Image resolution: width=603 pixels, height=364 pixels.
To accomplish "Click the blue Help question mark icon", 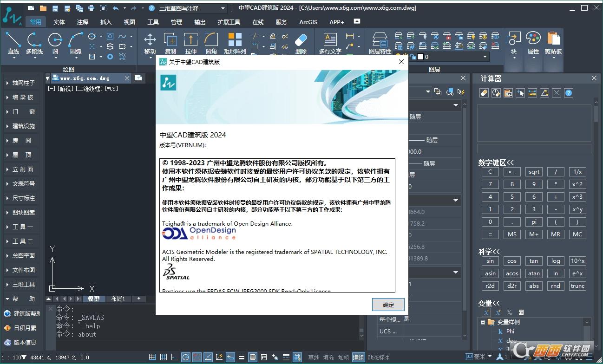I will tap(151, 8).
